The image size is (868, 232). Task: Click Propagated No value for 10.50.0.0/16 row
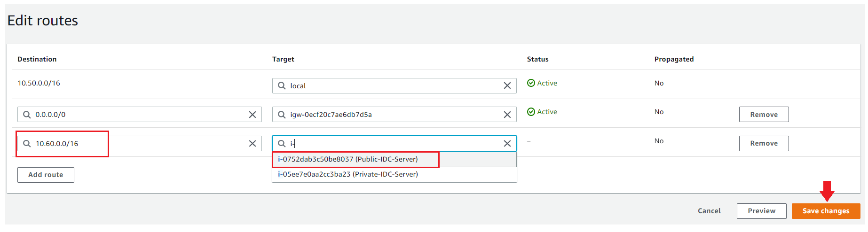(659, 83)
